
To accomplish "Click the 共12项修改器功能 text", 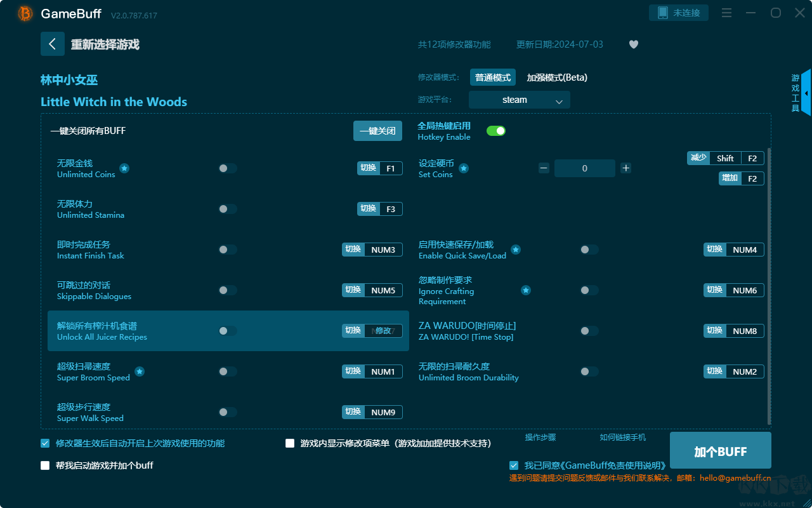I will pyautogui.click(x=454, y=44).
